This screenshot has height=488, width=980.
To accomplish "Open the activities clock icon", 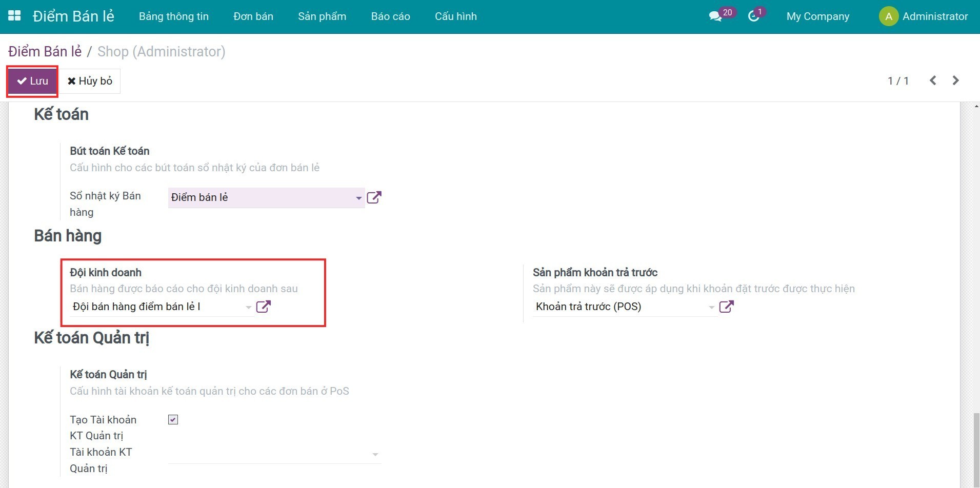I will [x=753, y=16].
